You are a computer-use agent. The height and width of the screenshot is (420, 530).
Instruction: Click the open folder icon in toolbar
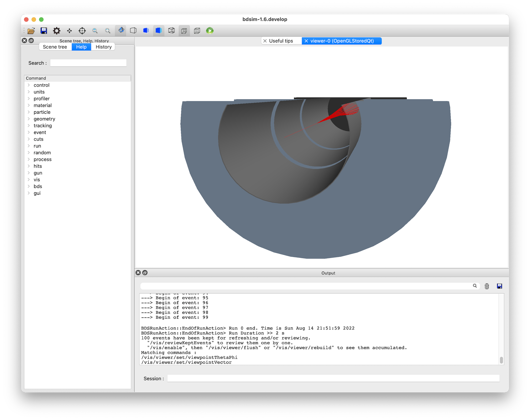pos(31,31)
